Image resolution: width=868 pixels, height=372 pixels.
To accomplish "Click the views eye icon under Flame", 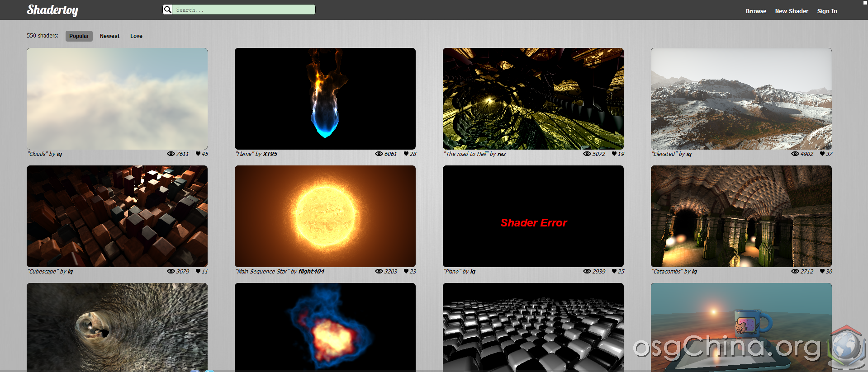I will 379,154.
